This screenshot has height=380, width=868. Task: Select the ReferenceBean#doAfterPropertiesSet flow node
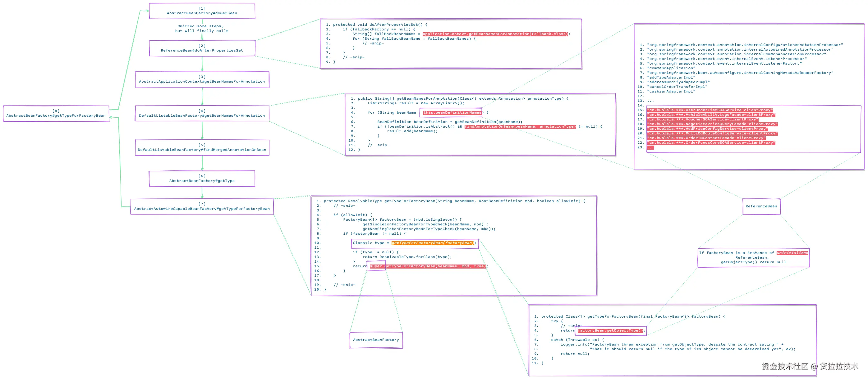pos(202,48)
